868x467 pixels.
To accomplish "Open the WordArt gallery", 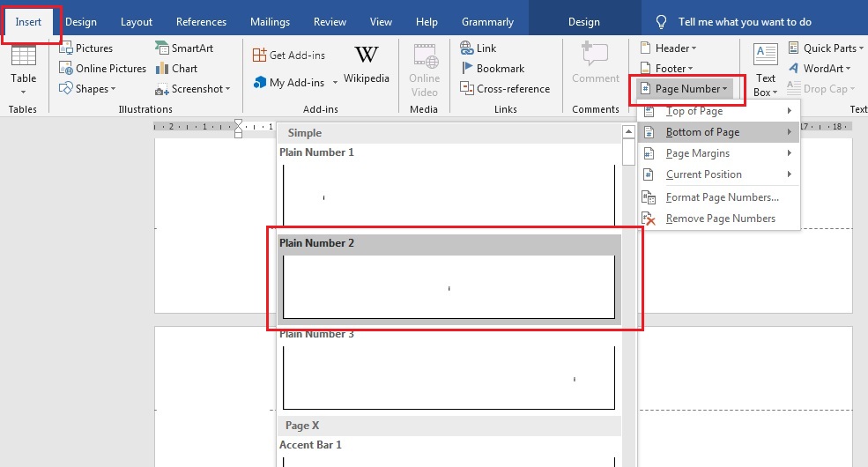I will tap(821, 69).
